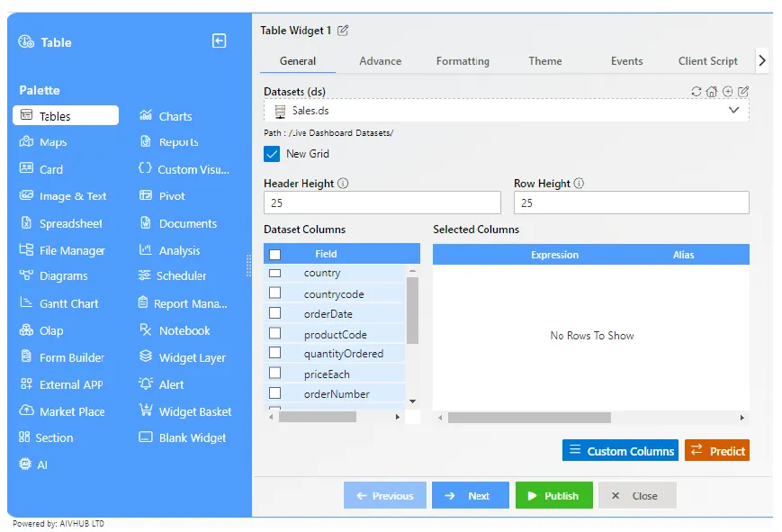Check the orderDate column checkbox

[274, 313]
